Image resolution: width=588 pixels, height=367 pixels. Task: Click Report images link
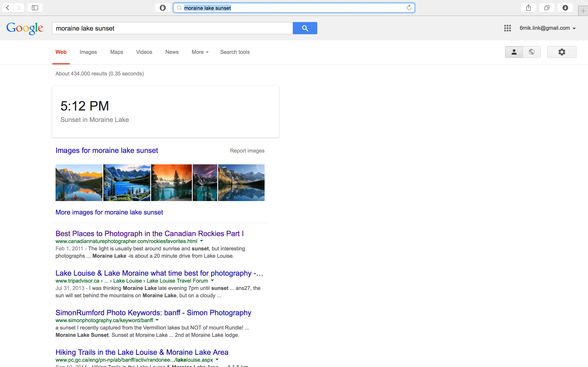(247, 151)
